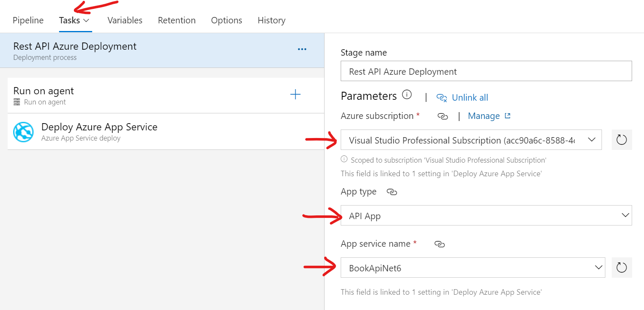Switch to the Variables tab
Screen dimensions: 644x310
click(124, 20)
